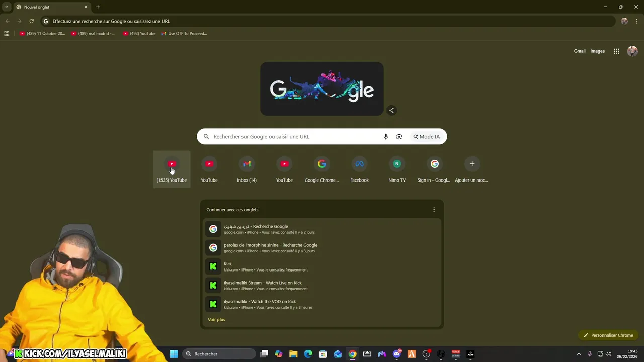Screen dimensions: 644x362
Task: Launch Microsoft Edge from the taskbar
Action: click(x=308, y=354)
